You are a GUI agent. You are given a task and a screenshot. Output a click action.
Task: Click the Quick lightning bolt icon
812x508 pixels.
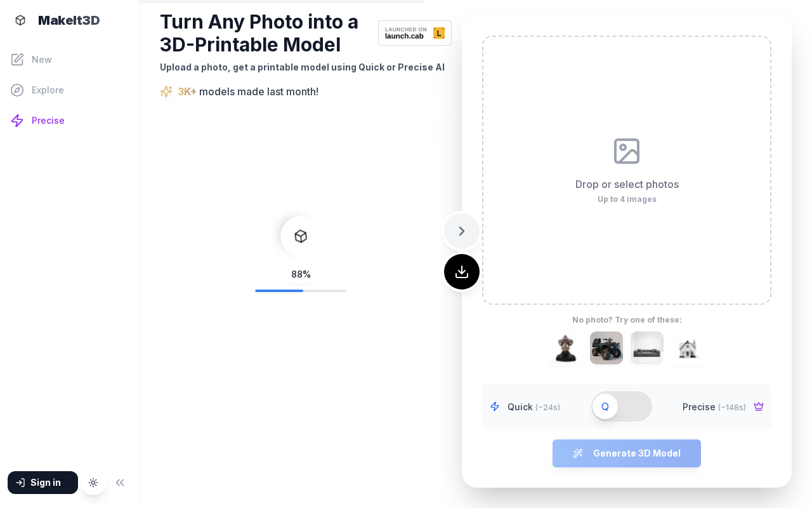[495, 407]
